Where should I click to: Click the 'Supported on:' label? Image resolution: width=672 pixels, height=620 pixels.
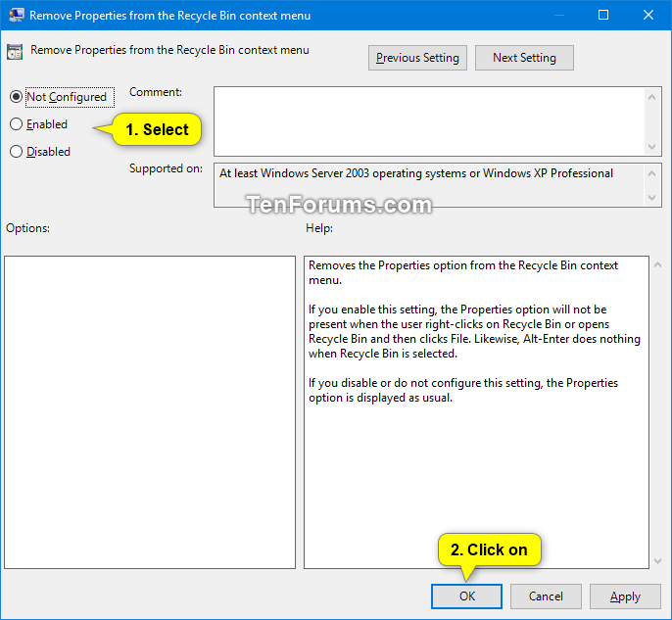click(x=166, y=168)
